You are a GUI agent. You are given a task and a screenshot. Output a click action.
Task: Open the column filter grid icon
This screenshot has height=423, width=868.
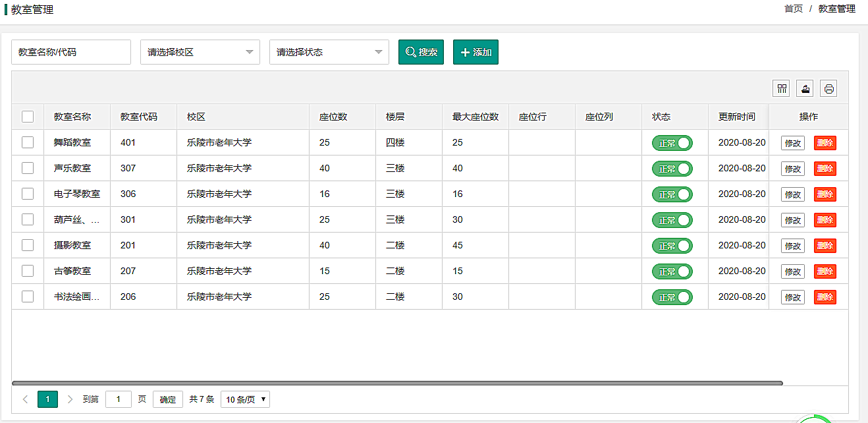(x=782, y=88)
